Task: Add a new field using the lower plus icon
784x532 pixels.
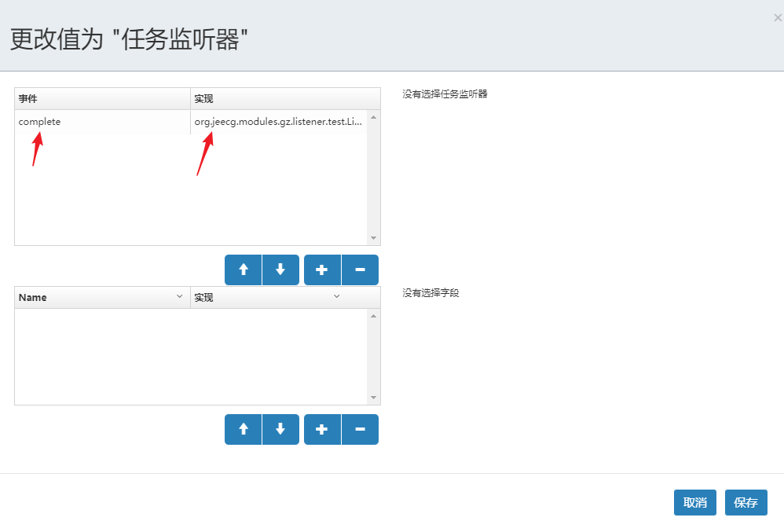Action: [322, 429]
